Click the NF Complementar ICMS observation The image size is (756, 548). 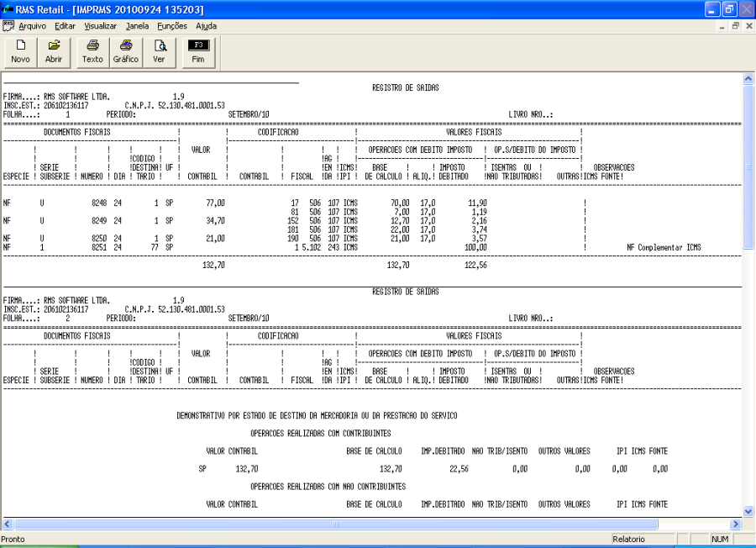(664, 247)
